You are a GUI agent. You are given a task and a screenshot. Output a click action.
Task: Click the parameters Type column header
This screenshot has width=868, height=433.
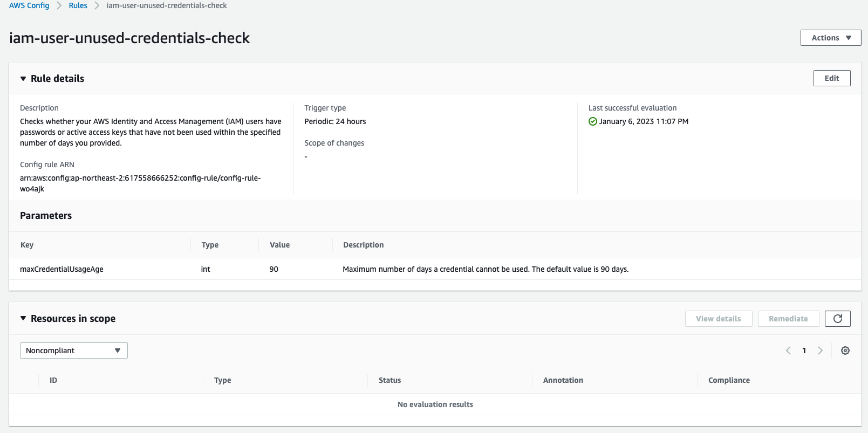tap(210, 245)
